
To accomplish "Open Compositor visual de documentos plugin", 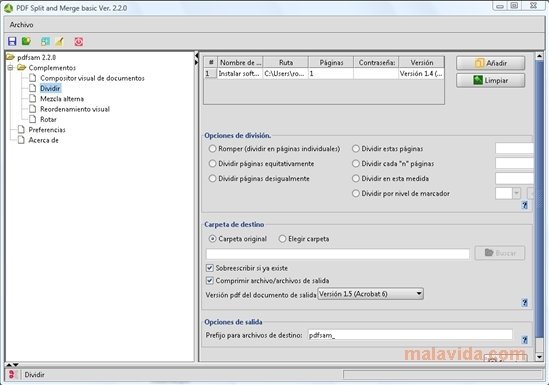I will click(92, 78).
